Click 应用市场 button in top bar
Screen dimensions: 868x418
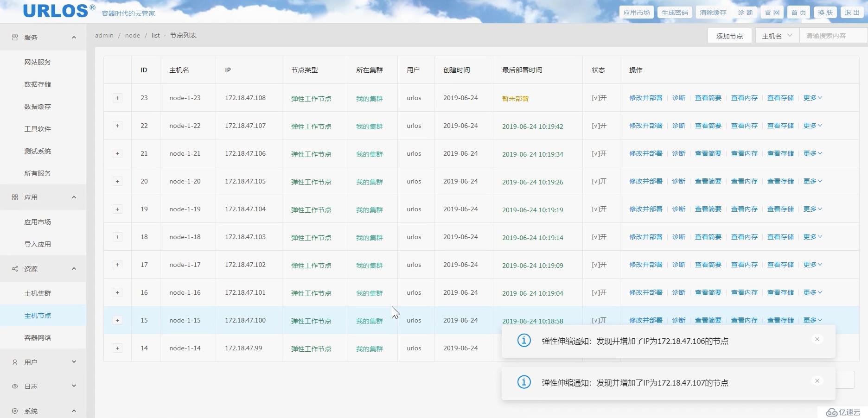point(636,13)
